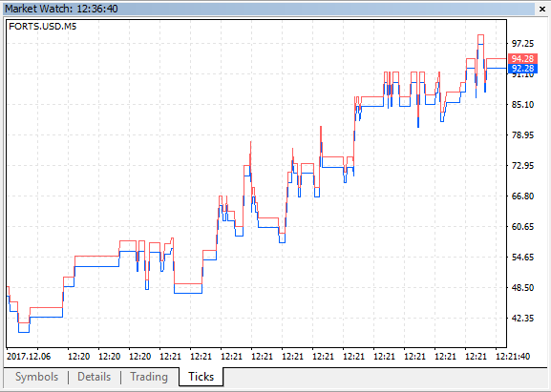Viewport: 551px width, 392px height.
Task: Click the 72.95 price axis label
Action: 522,166
